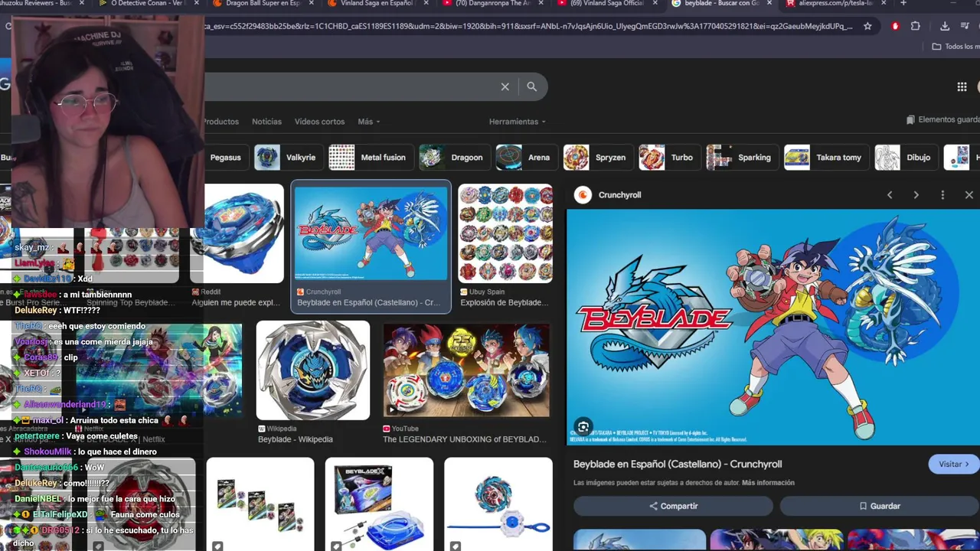Click the 'Alguien me puede expl...' Reddit caption
The image size is (980, 551).
click(x=236, y=302)
